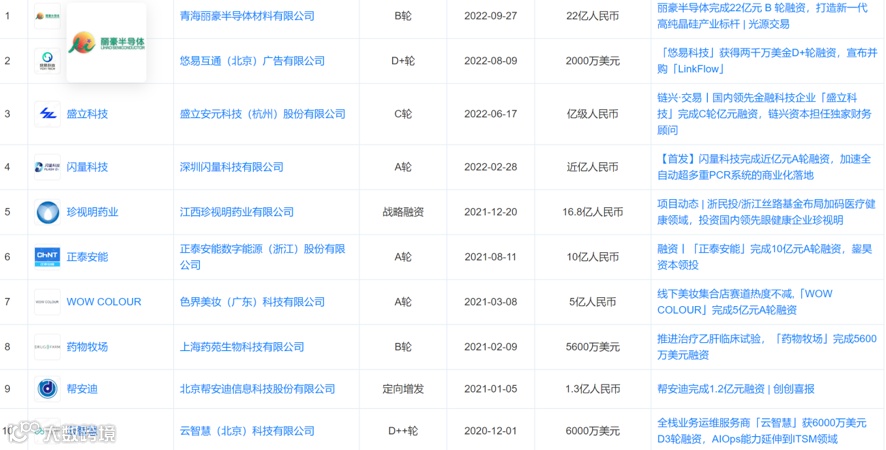Click the date 2022-09-27
The width and height of the screenshot is (886, 450).
pos(490,16)
